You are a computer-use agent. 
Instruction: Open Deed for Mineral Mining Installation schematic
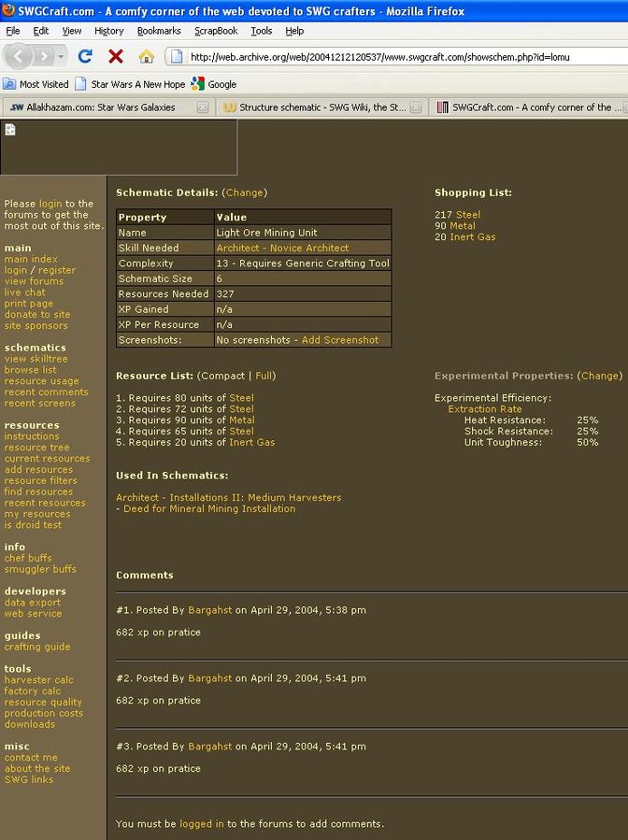(209, 509)
